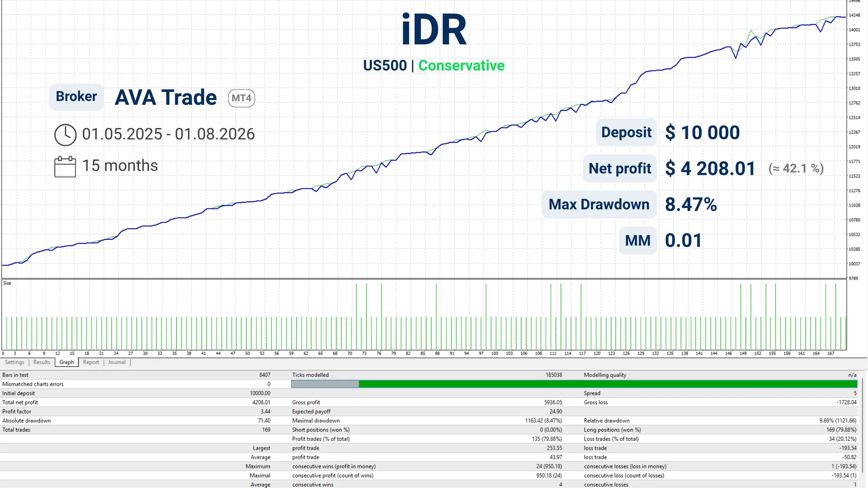Screen dimensions: 868x488
Task: Switch to the Journal tab
Action: (x=117, y=362)
